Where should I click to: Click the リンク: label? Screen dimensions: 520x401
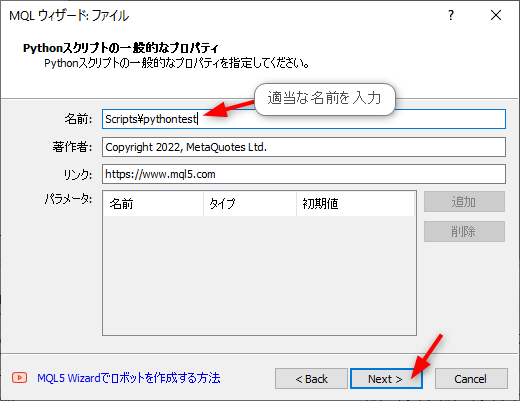pos(78,174)
